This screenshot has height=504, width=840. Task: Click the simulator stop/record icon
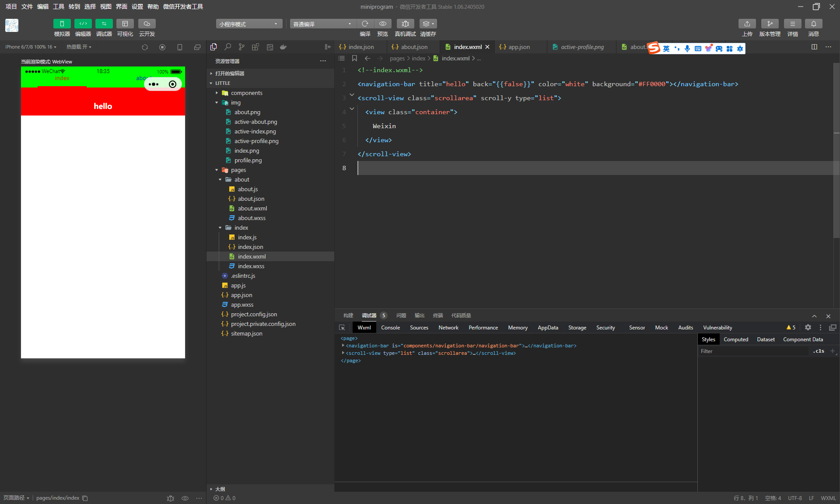[x=162, y=47]
